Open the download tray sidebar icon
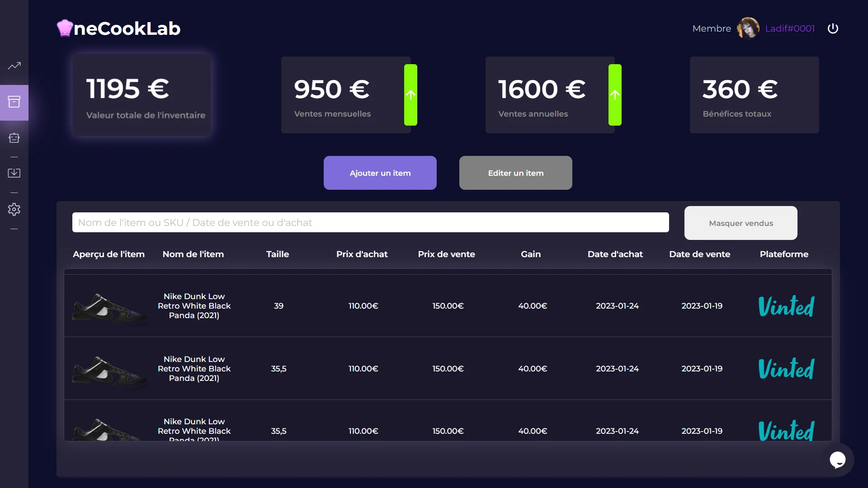 pos(14,173)
